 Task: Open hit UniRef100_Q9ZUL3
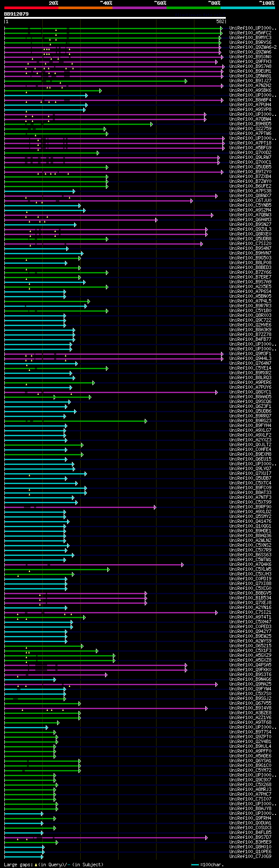tap(250, 229)
